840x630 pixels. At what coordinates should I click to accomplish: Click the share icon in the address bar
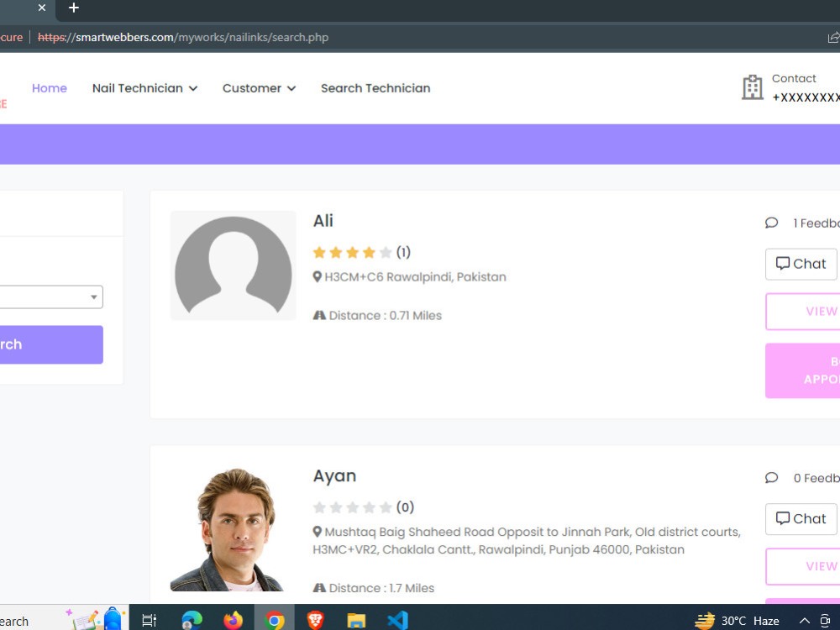click(x=833, y=38)
